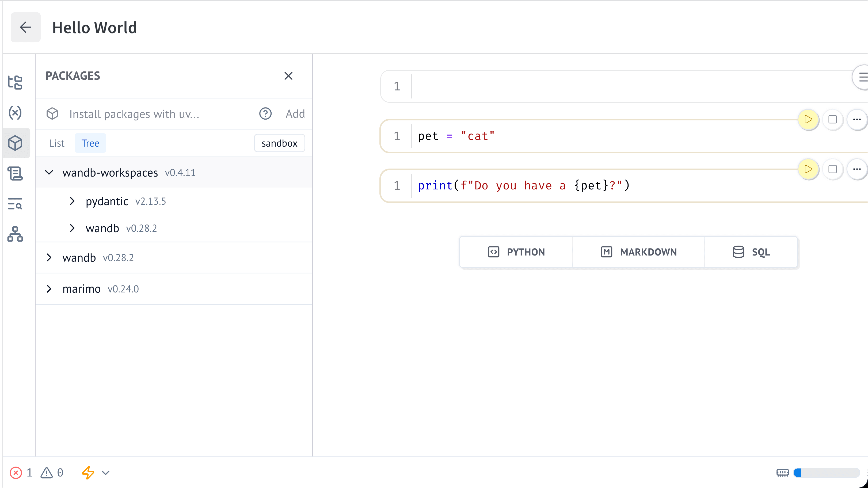Stop the print statement cell
868x488 pixels.
833,169
